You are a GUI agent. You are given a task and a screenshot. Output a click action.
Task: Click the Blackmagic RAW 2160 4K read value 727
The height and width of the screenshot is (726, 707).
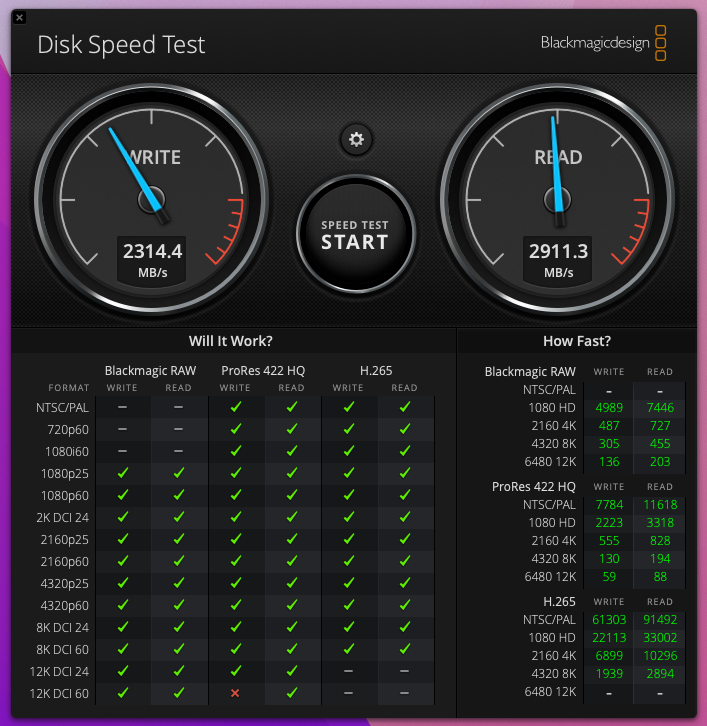660,426
